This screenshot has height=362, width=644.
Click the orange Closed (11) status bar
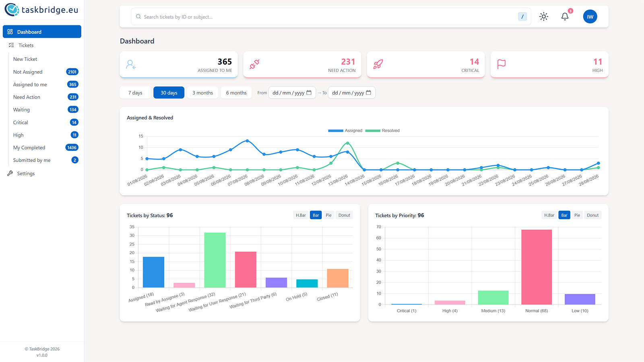click(x=338, y=278)
